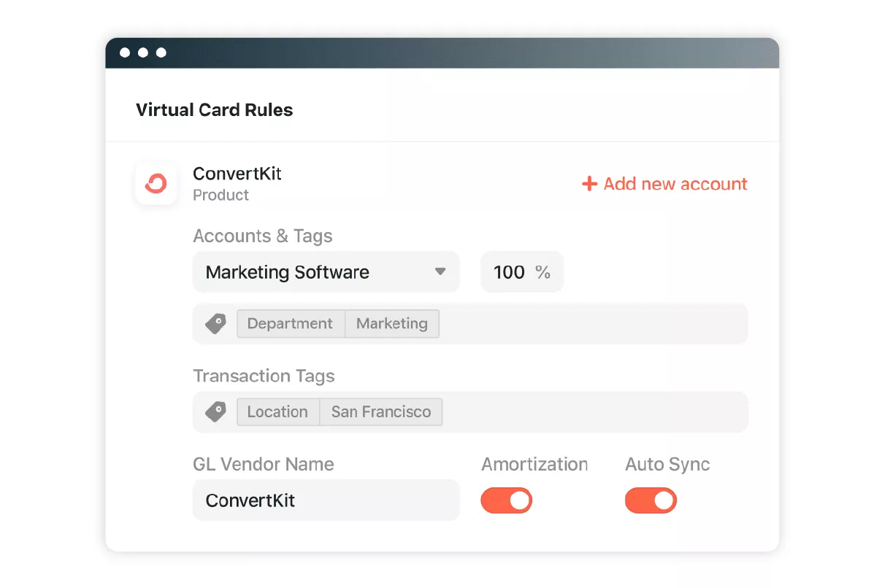This screenshot has height=588, width=882.
Task: Click the tag icon beside Location
Action: pos(215,412)
